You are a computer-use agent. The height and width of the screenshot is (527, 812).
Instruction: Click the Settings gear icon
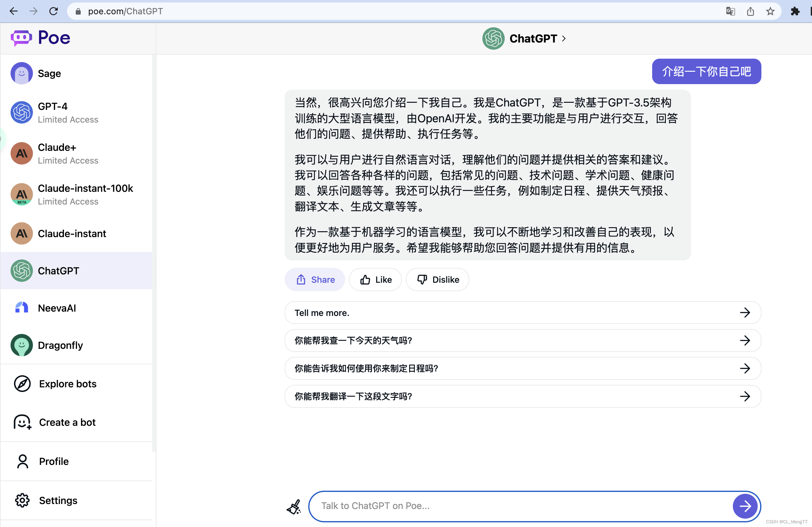pyautogui.click(x=22, y=500)
